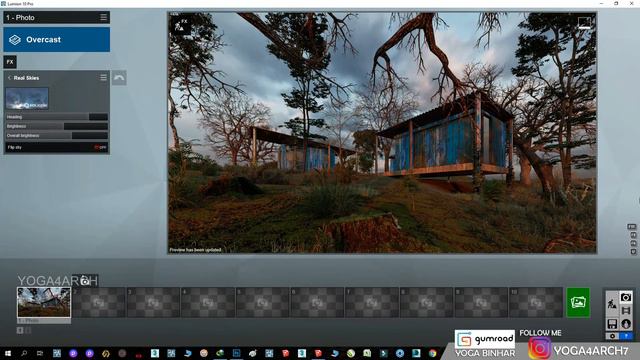Viewport: 640px width, 360px height.
Task: Select empty photo slot 2
Action: point(99,302)
